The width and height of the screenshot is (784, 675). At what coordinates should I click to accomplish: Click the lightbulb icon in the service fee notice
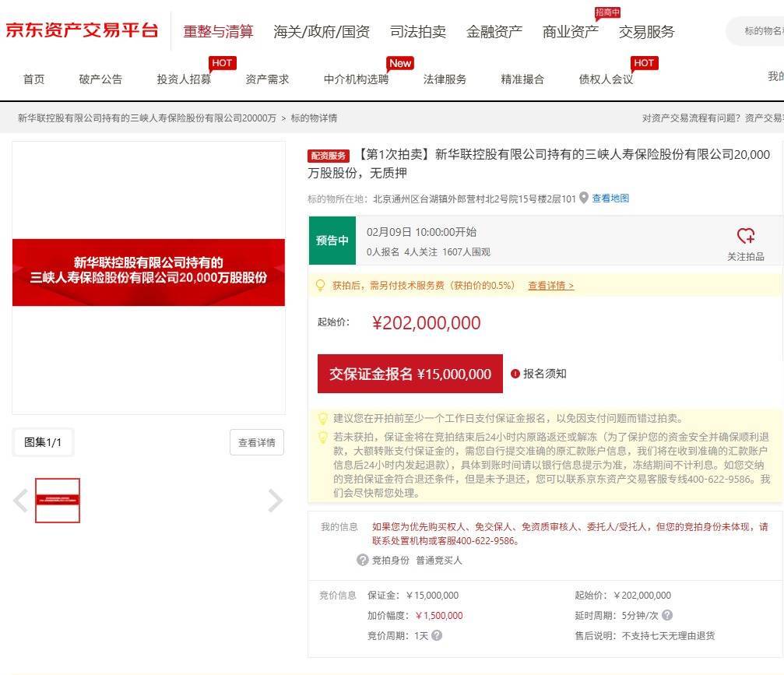(319, 286)
